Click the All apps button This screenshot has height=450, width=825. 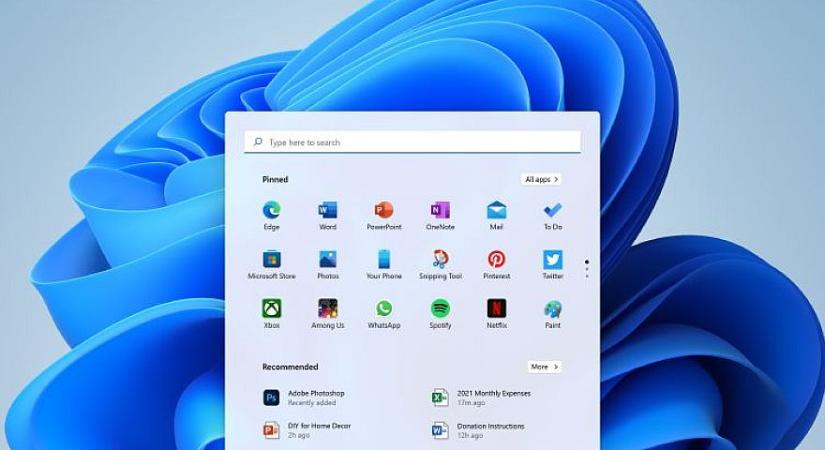click(541, 179)
